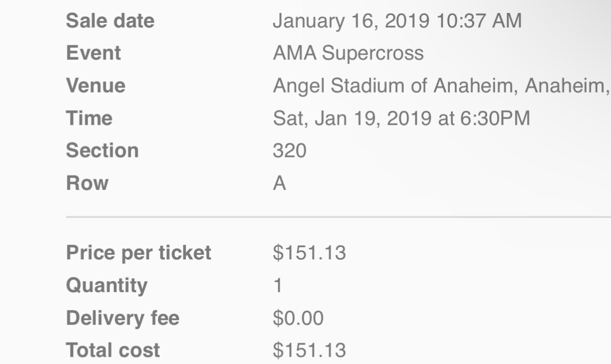Select the $0.00 delivery fee amount
Viewport: 611px width, 364px height.
tap(298, 318)
